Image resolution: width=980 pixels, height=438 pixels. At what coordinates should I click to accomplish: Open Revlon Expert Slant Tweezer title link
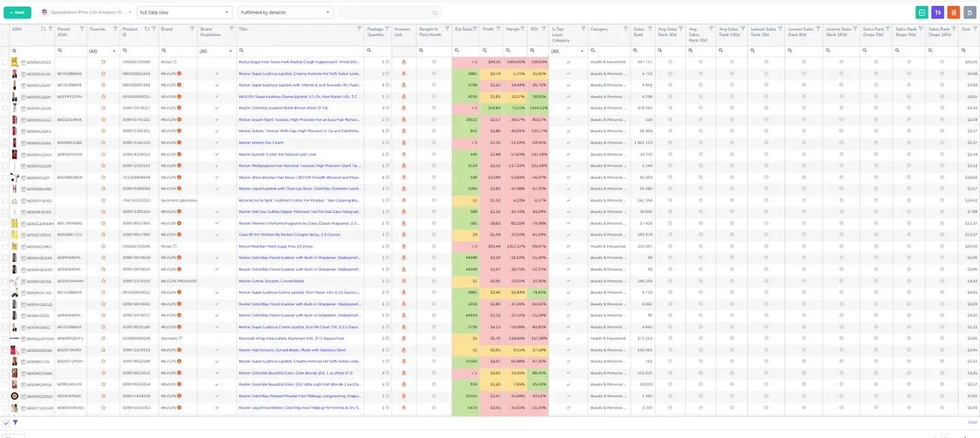point(300,119)
